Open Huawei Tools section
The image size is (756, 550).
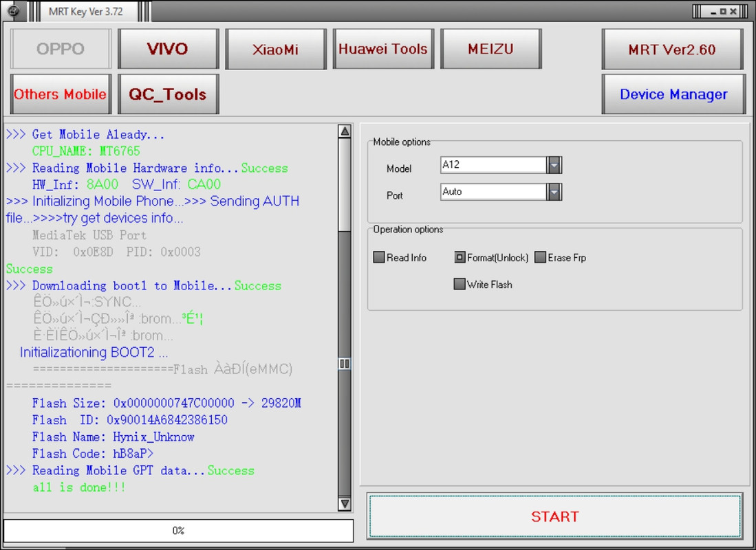383,49
